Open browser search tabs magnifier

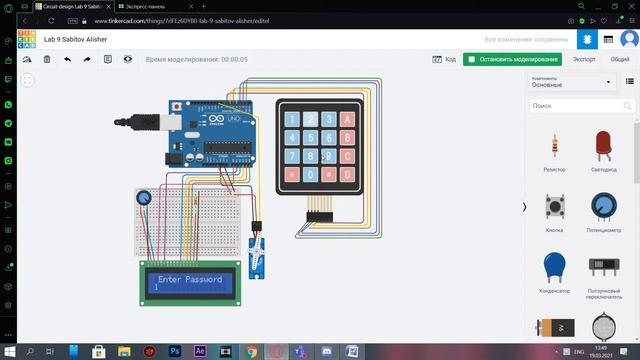pos(581,6)
